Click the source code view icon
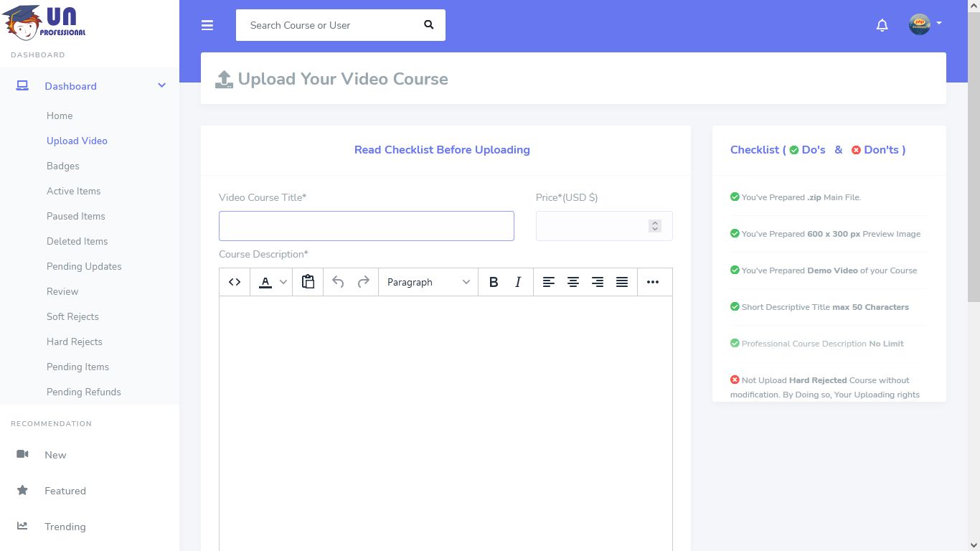Image resolution: width=980 pixels, height=551 pixels. pyautogui.click(x=235, y=282)
